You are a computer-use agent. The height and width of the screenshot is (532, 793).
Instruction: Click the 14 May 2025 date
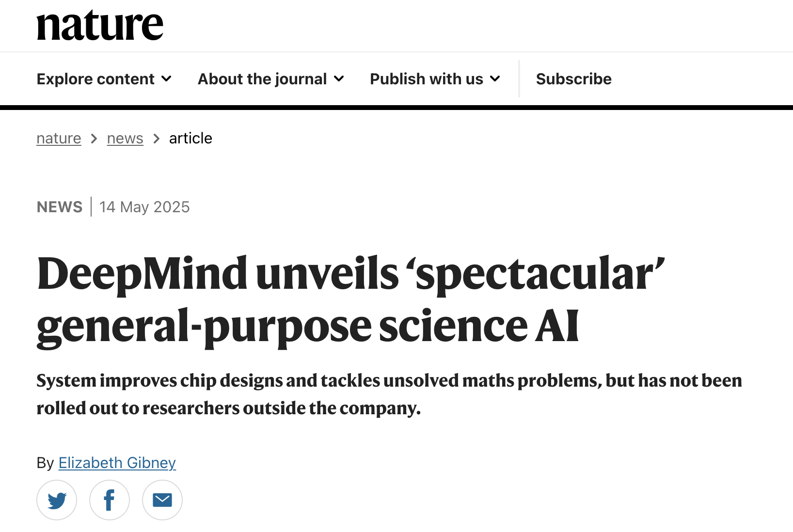(x=144, y=207)
